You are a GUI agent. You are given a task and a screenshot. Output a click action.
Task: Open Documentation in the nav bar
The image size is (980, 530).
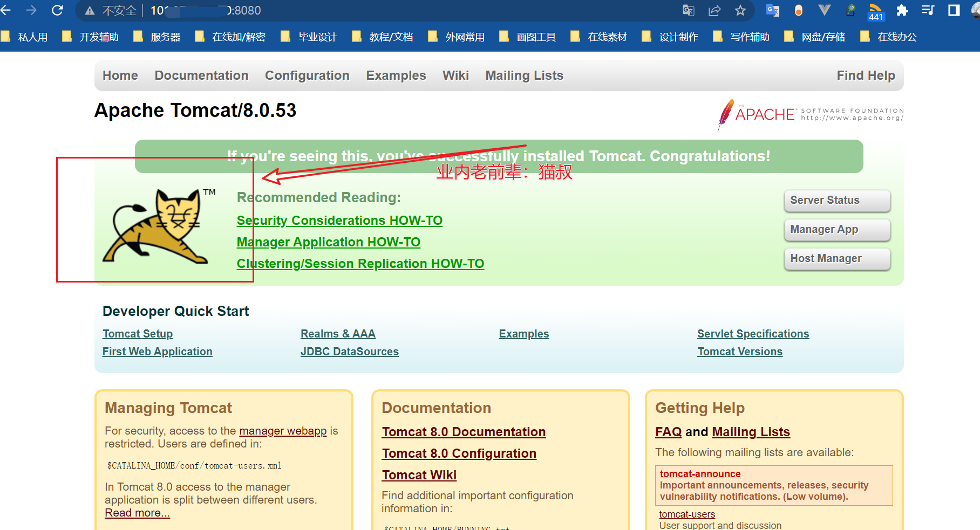point(201,75)
